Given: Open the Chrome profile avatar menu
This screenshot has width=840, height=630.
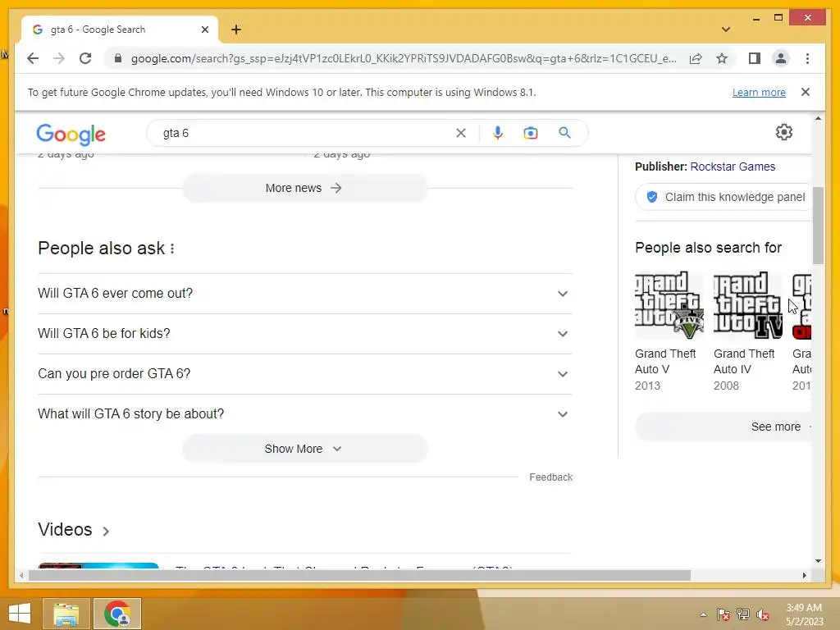Looking at the screenshot, I should 781,58.
